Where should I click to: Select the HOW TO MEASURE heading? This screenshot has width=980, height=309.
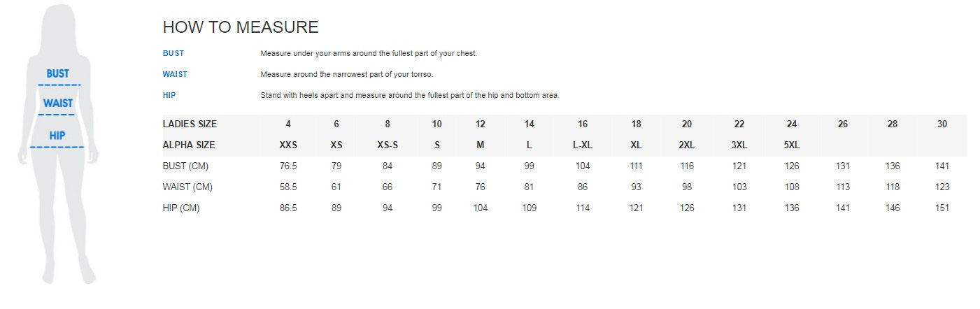point(241,27)
